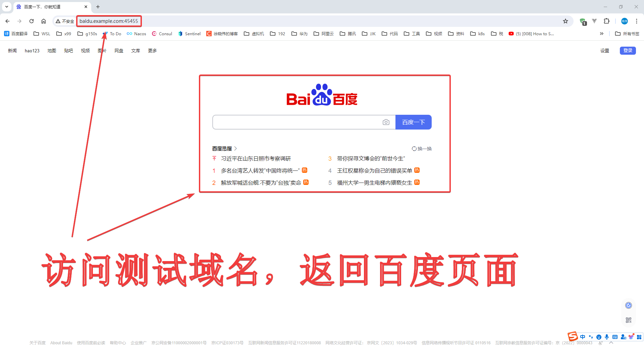Open Chrome's three-dot menu

coord(636,21)
